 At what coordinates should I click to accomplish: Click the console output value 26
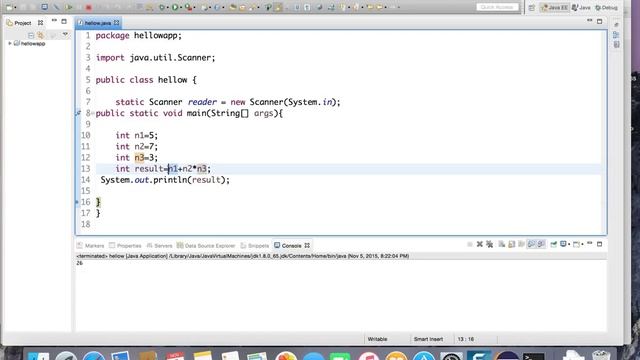click(79, 263)
